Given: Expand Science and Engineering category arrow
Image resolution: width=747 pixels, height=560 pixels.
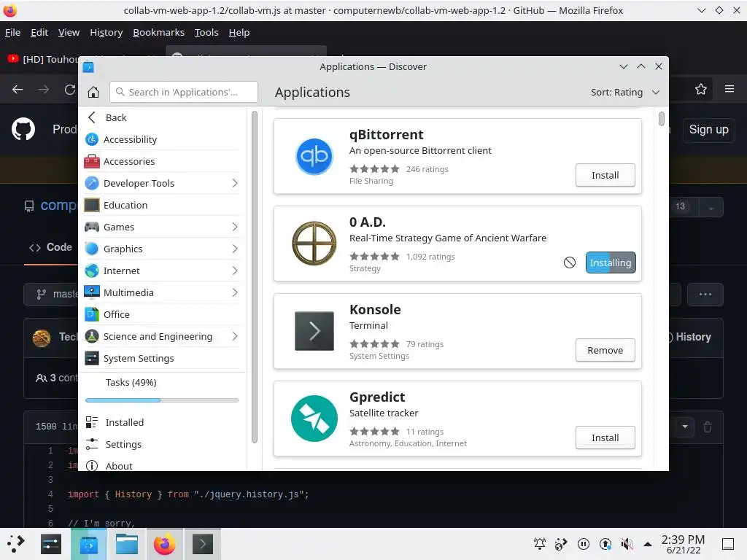Looking at the screenshot, I should [235, 336].
